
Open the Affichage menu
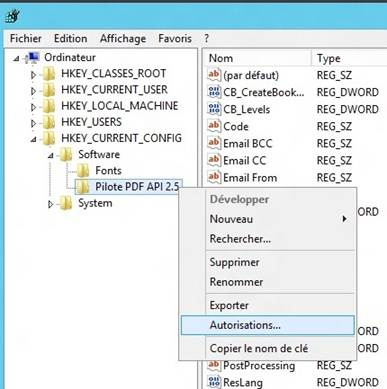[x=123, y=39]
